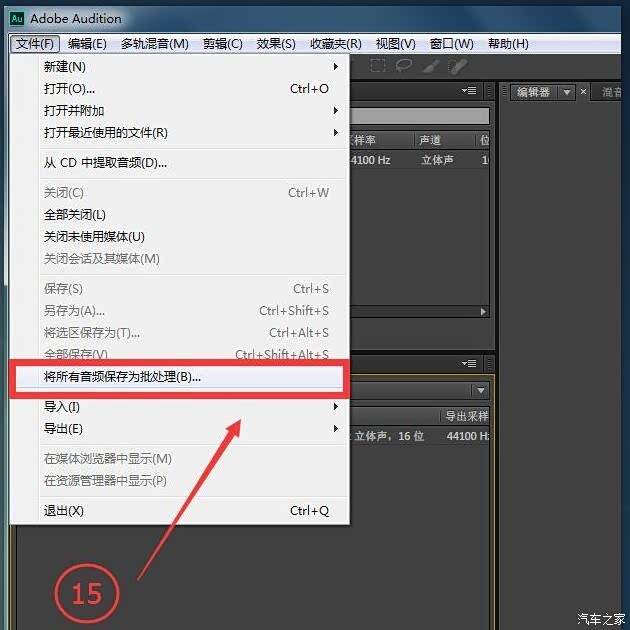The height and width of the screenshot is (630, 630).
Task: Switch to the 编辑器 tab
Action: (534, 92)
